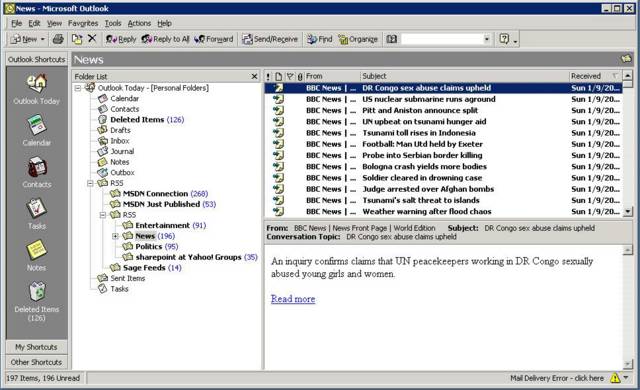This screenshot has height=390, width=640.
Task: Click reading pane scrollbar down arrow
Action: coord(628,364)
